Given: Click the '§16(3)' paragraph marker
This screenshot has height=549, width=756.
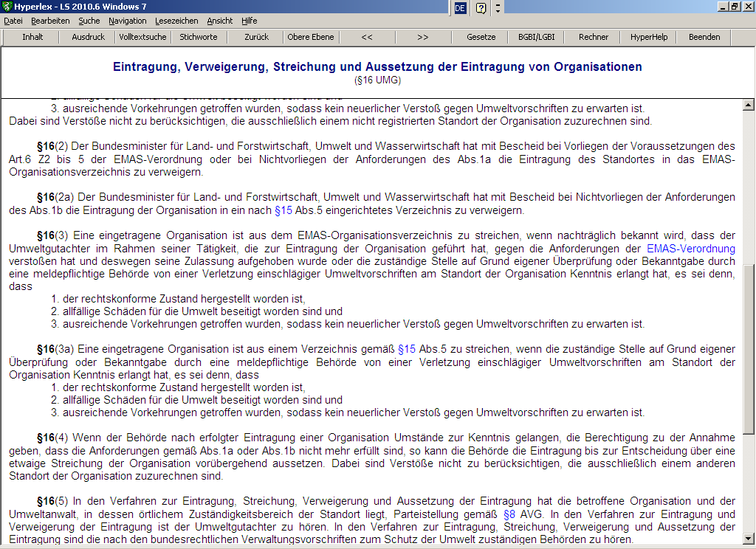Looking at the screenshot, I should click(x=52, y=235).
